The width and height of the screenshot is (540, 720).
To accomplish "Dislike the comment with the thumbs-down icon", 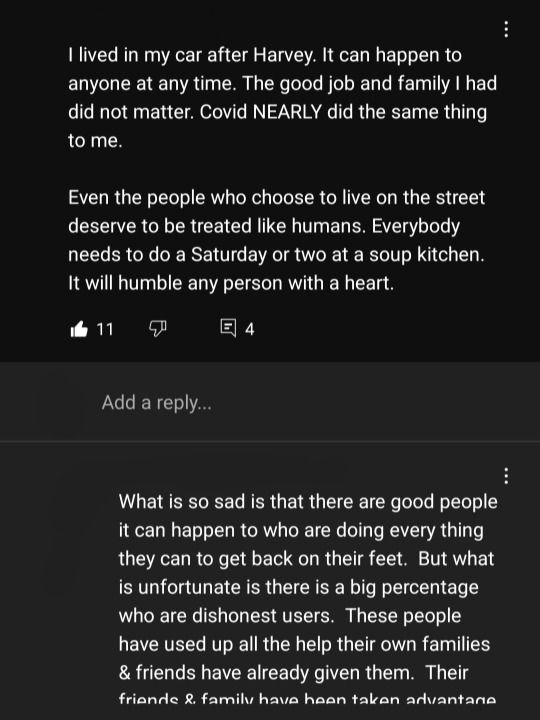I will click(x=158, y=329).
